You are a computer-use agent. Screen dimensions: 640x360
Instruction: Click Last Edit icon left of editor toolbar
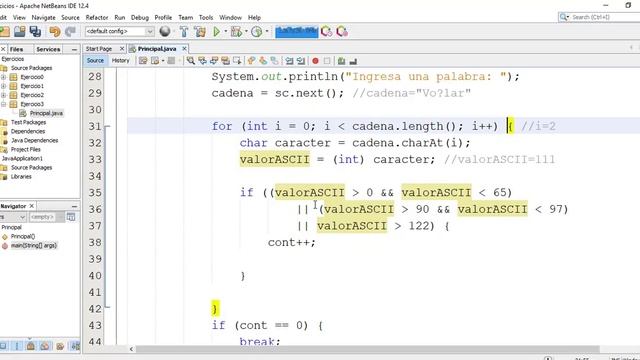click(x=143, y=61)
